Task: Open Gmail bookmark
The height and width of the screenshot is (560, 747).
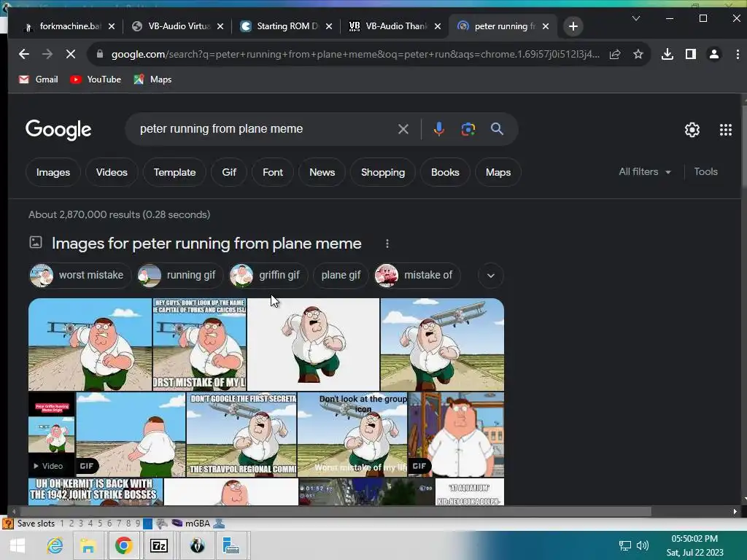Action: pos(39,79)
